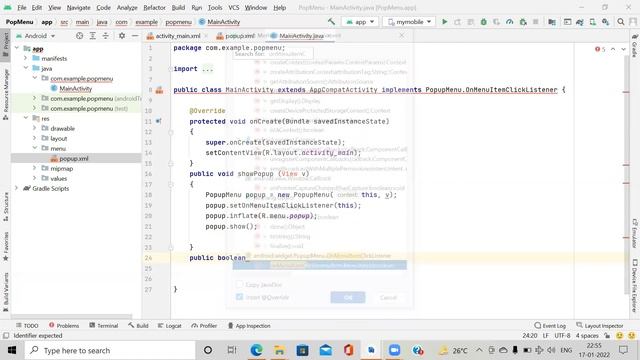Click Expand All in project tree toolbar
Image resolution: width=640 pixels, height=360 pixels.
click(x=93, y=36)
